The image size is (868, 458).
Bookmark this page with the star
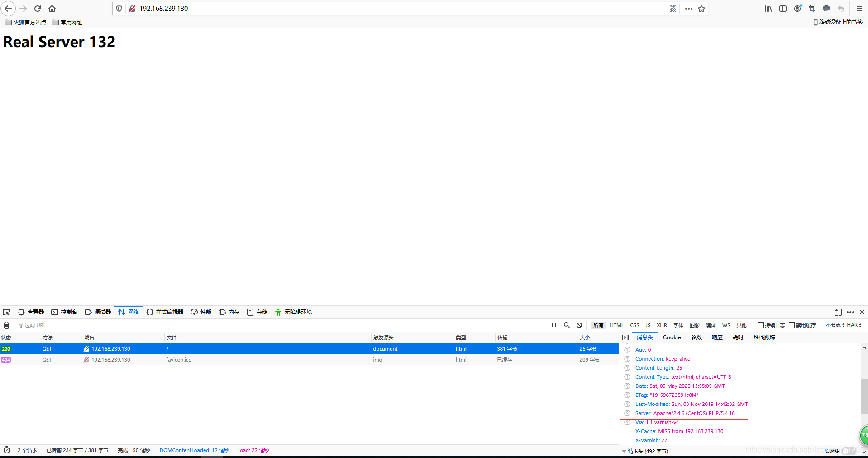coord(701,9)
